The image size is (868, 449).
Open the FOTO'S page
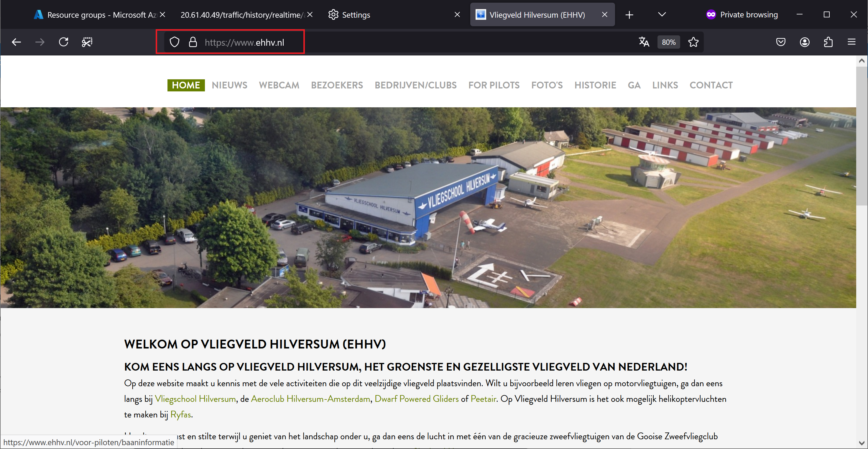[x=547, y=85]
